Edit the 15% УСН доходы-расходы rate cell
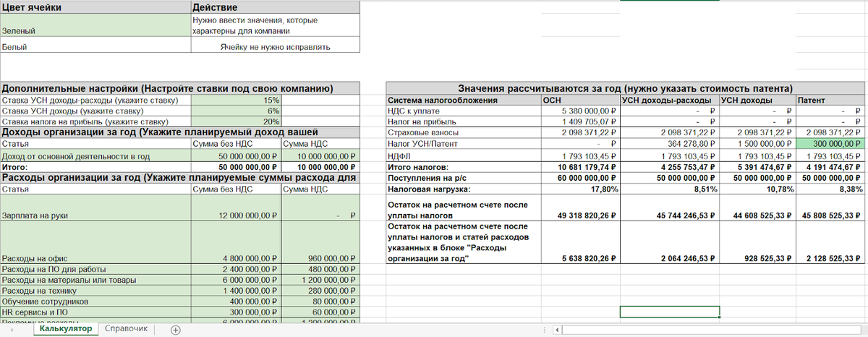This screenshot has height=337, width=868. click(x=236, y=101)
